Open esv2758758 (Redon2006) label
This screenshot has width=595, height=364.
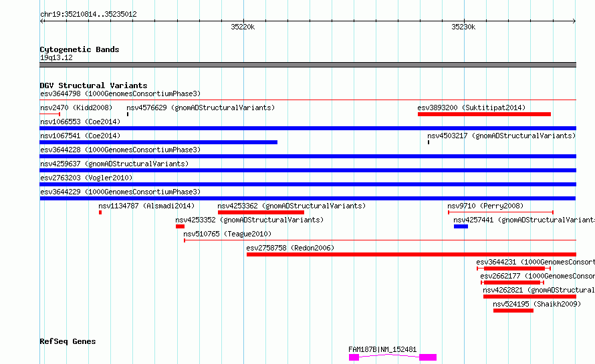tap(290, 248)
